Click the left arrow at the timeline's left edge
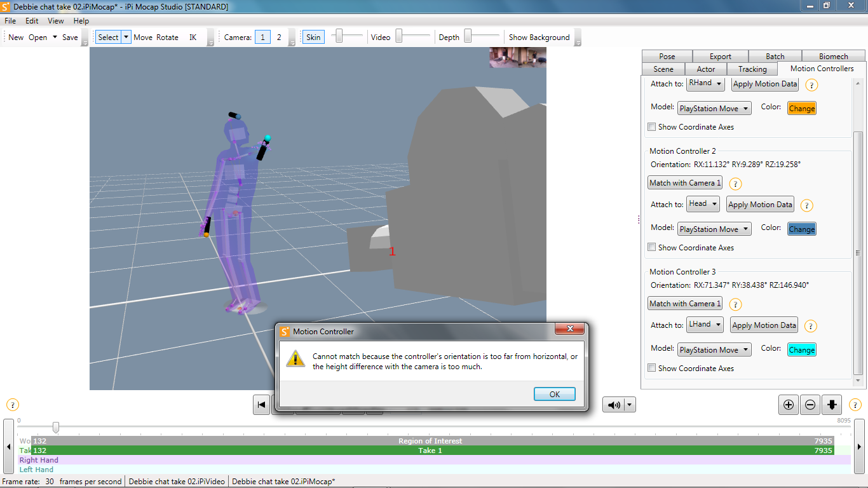Viewport: 868px width, 488px height. pyautogui.click(x=8, y=447)
